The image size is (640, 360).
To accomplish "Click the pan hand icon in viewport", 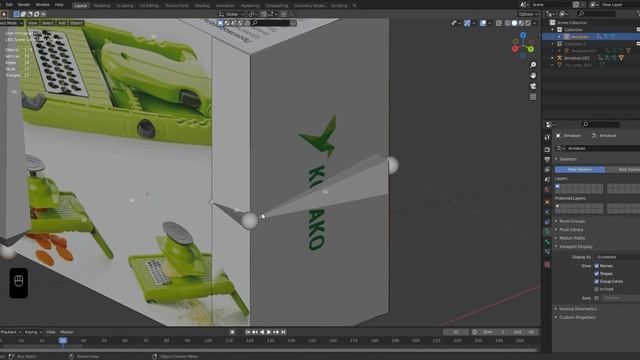I will pyautogui.click(x=533, y=76).
